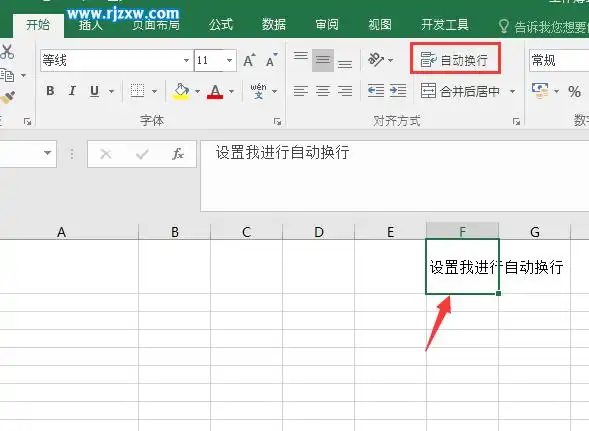The width and height of the screenshot is (589, 431).
Task: Open alignment settings dialog launcher
Action: (x=517, y=121)
